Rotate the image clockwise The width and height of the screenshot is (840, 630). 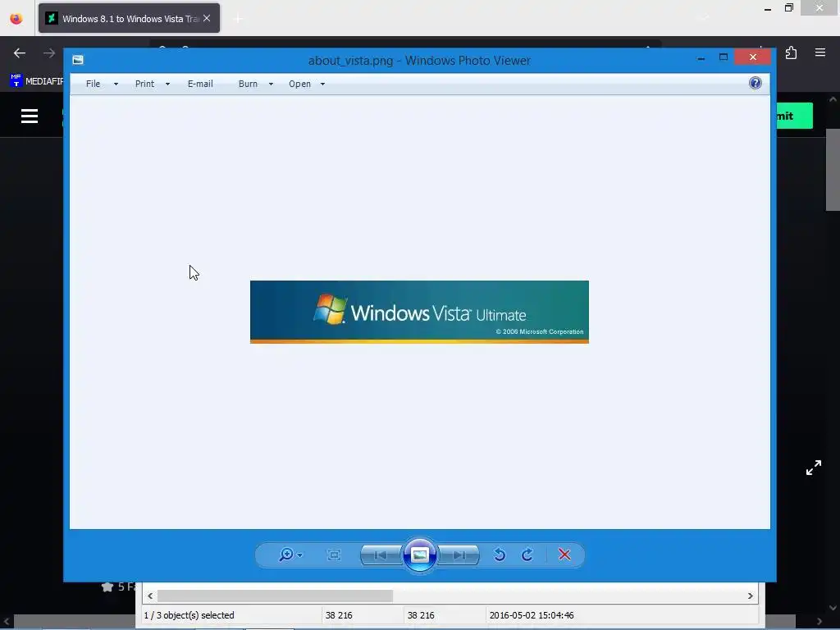click(x=527, y=555)
